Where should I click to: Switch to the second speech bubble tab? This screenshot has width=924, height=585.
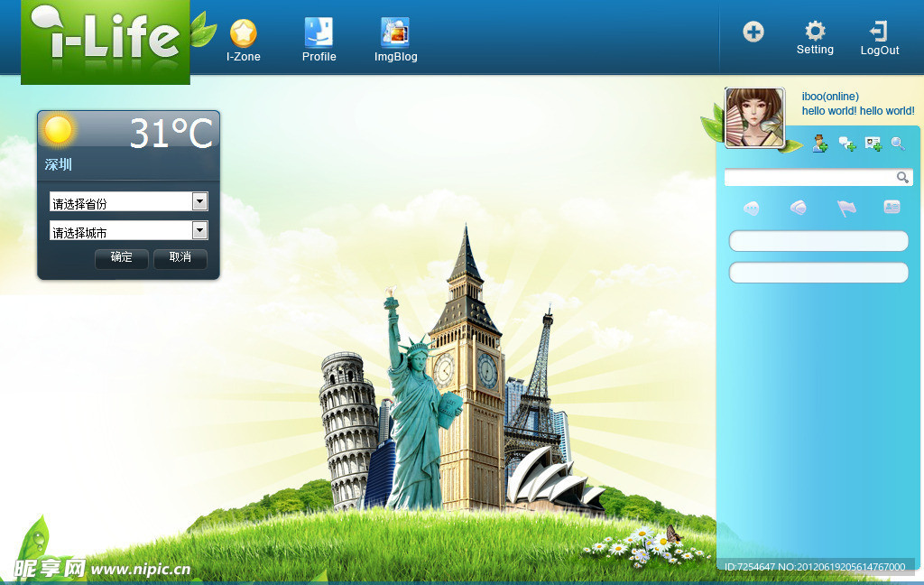[x=798, y=208]
